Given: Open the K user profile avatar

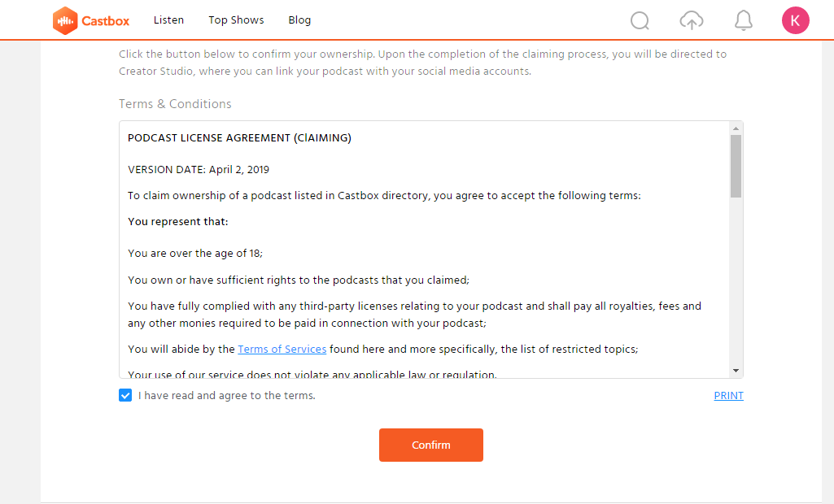Looking at the screenshot, I should click(x=795, y=21).
